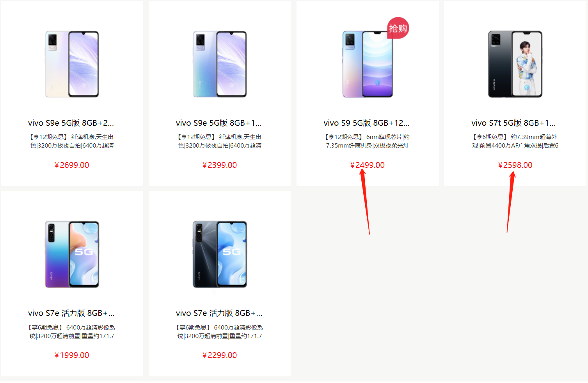
Task: Open the vivo S7t 约7.39mm超薄 description
Action: click(515, 141)
